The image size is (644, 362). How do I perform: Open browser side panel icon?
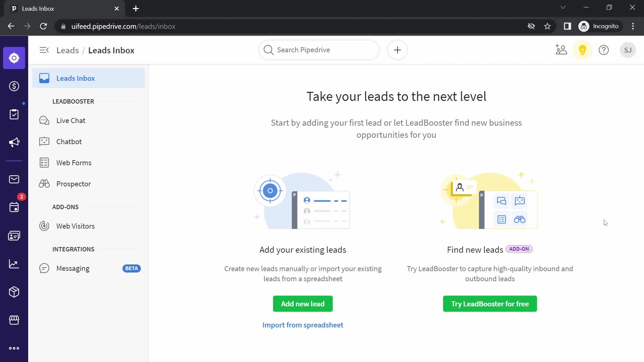[567, 26]
